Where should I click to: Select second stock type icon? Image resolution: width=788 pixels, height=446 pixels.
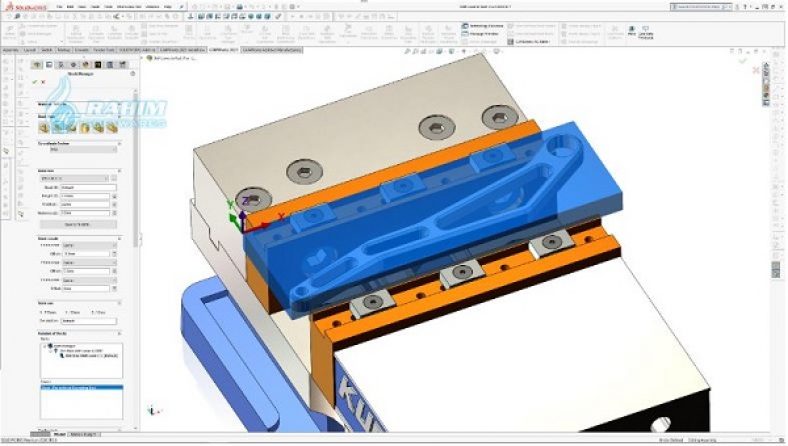point(58,128)
